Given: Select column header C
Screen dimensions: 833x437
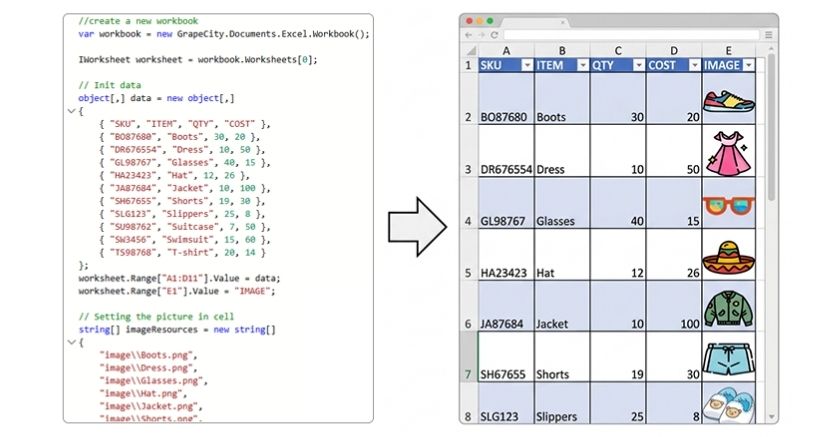Looking at the screenshot, I should tap(618, 50).
